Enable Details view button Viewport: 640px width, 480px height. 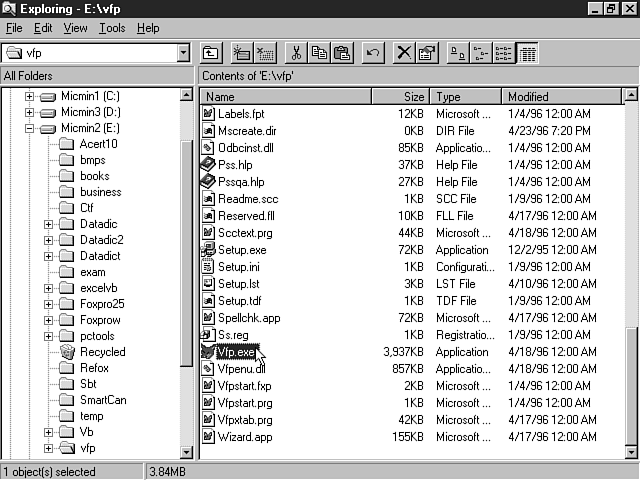pyautogui.click(x=527, y=53)
